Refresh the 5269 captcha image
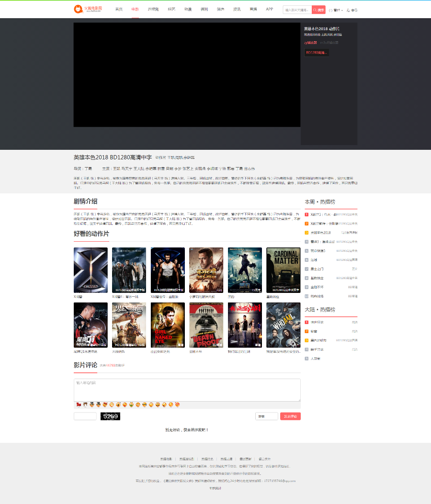 pyautogui.click(x=110, y=416)
